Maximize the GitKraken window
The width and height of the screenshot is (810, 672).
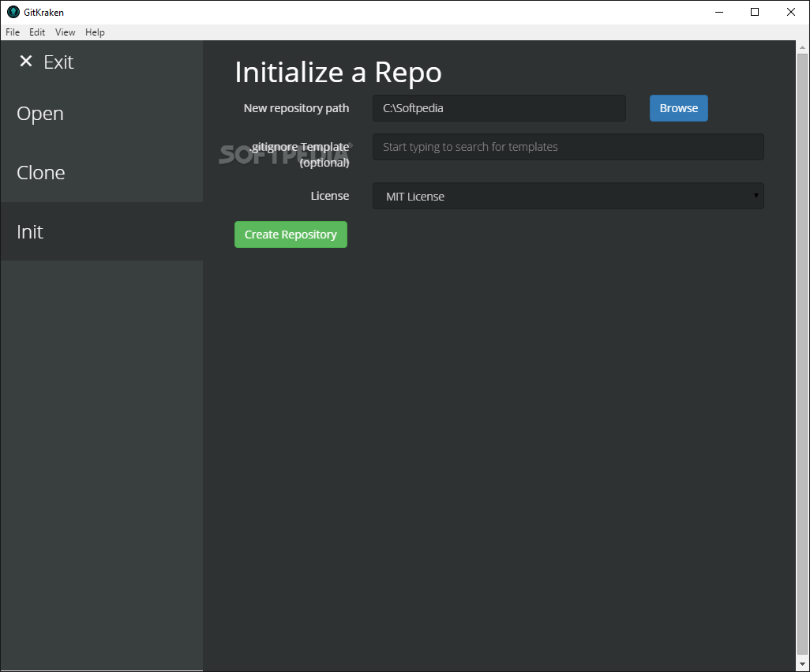click(754, 12)
